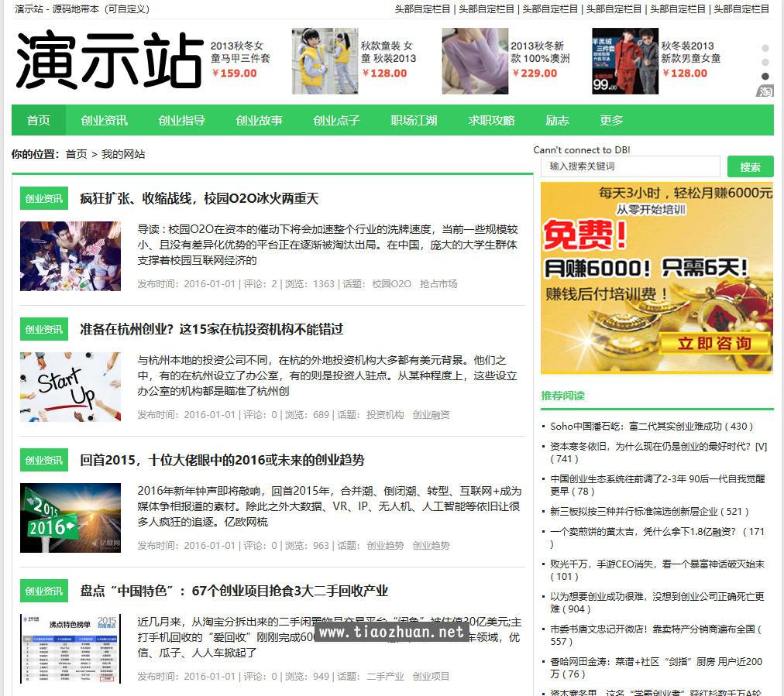Viewport: 784px width, 696px height.
Task: Open the Start Up article thumbnail
Action: 70,387
